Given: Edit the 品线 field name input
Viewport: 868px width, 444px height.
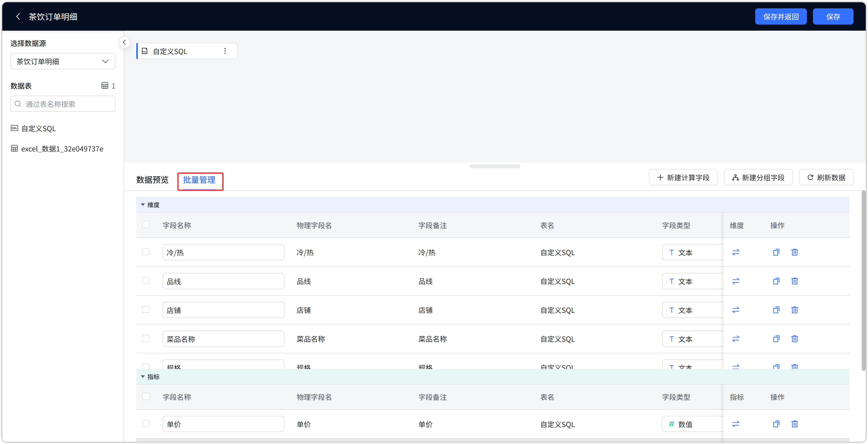Looking at the screenshot, I should 223,282.
